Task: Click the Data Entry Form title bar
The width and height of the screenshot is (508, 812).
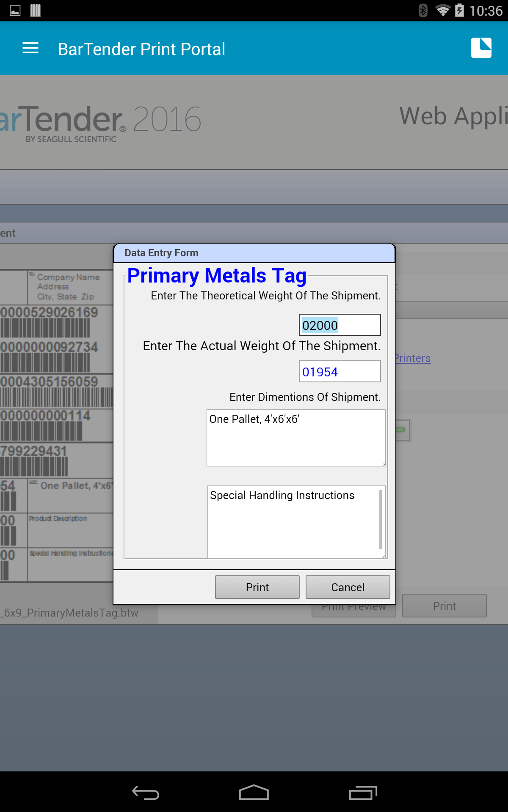Action: tap(254, 253)
